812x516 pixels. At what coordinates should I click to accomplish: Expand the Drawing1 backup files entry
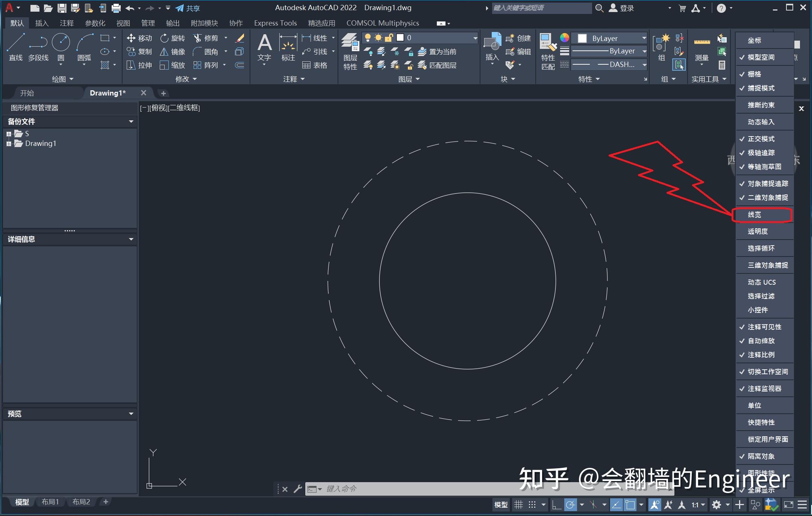[9, 143]
